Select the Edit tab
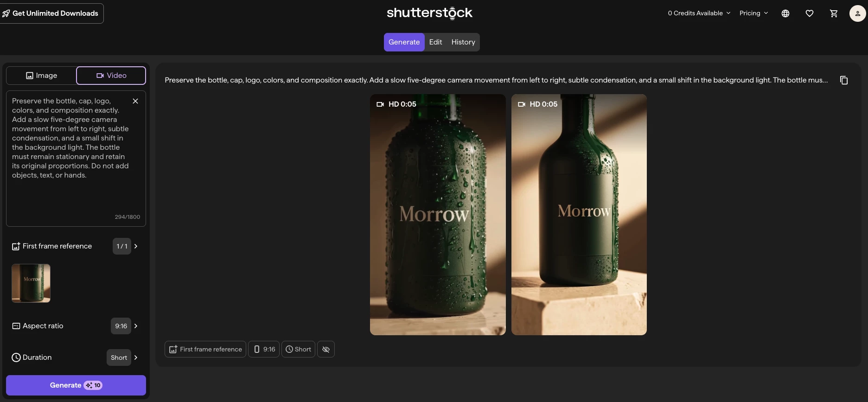The width and height of the screenshot is (868, 402). [x=435, y=42]
